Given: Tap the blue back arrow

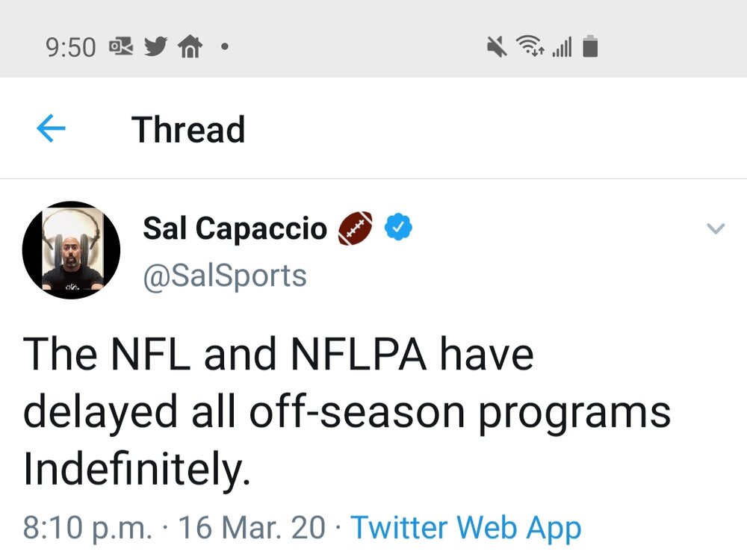Looking at the screenshot, I should coord(51,128).
